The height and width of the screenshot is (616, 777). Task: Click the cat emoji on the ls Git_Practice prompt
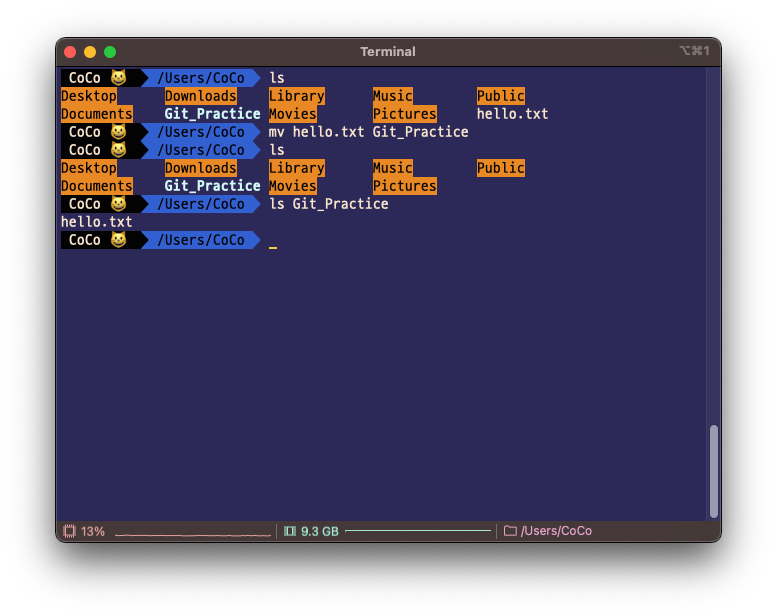(118, 204)
